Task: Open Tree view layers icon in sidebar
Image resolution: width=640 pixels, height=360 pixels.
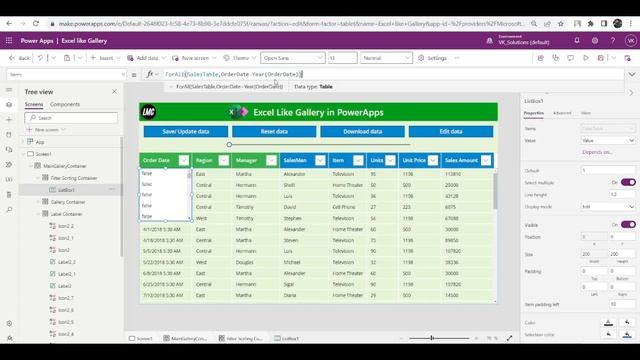Action: pos(9,104)
